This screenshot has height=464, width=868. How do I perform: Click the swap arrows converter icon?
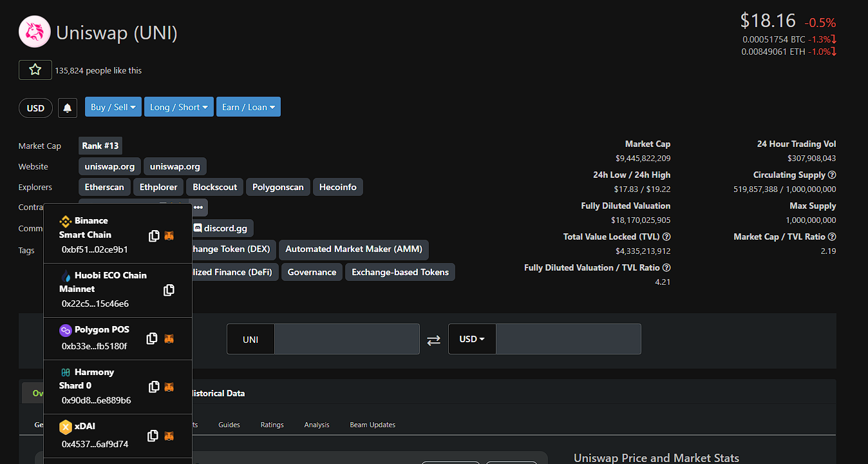[434, 340]
